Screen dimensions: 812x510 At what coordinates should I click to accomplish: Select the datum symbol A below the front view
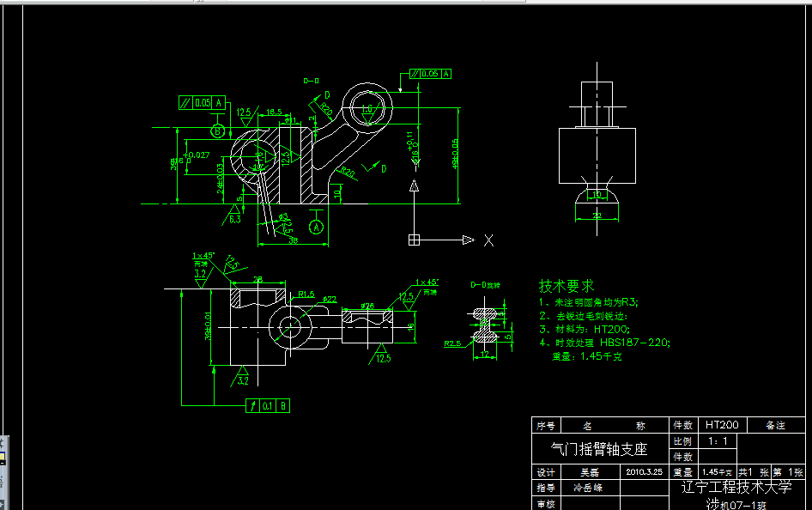315,226
